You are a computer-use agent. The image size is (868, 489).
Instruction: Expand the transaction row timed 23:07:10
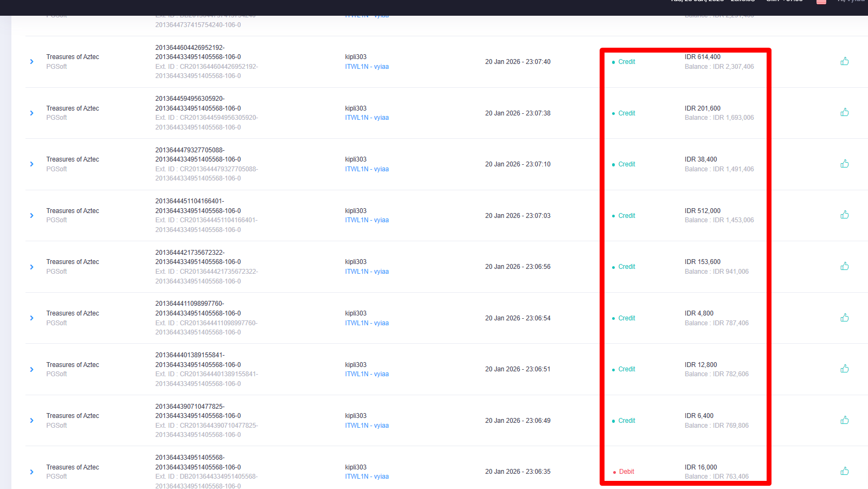tap(32, 164)
